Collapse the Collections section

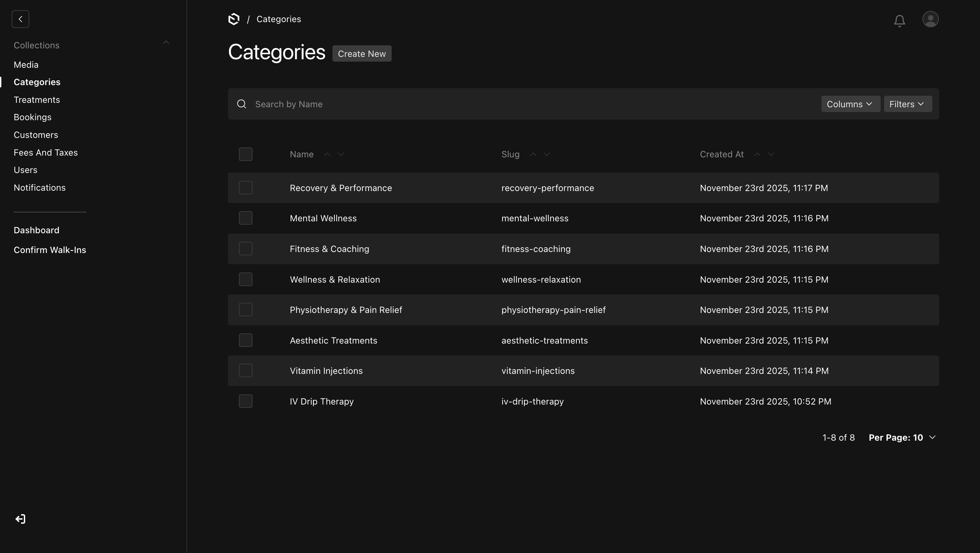pyautogui.click(x=166, y=42)
